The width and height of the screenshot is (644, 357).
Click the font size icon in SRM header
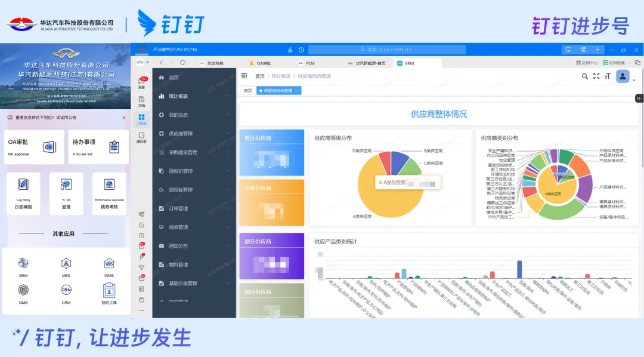pos(608,76)
